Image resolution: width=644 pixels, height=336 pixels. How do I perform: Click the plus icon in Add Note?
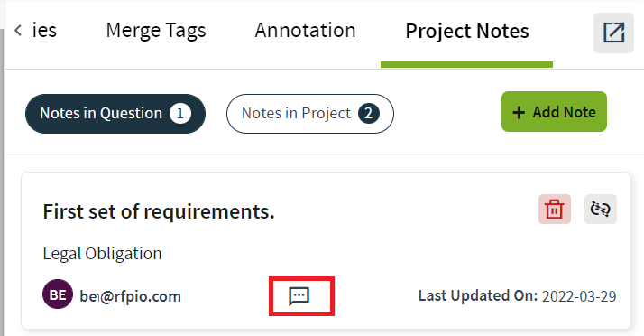click(519, 112)
